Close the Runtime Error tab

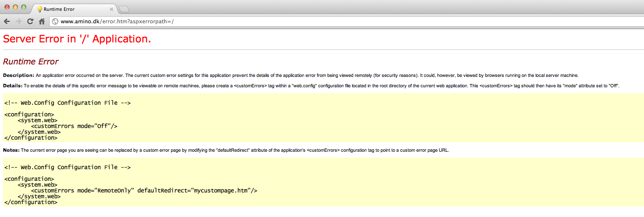coord(112,9)
